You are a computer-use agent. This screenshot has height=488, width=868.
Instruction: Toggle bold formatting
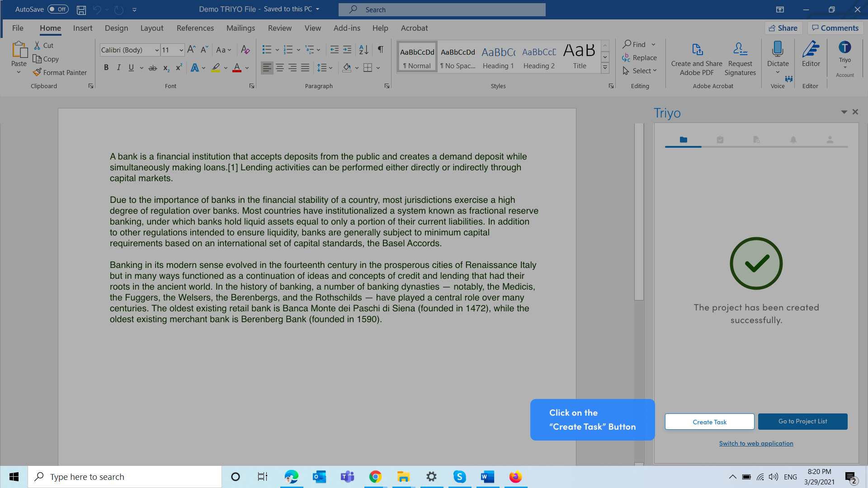(x=106, y=68)
